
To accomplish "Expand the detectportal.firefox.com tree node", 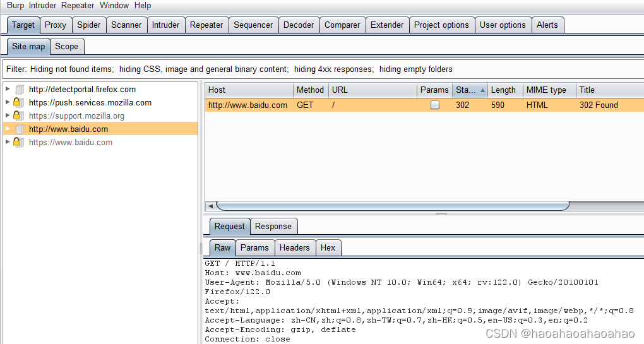I will tap(8, 88).
